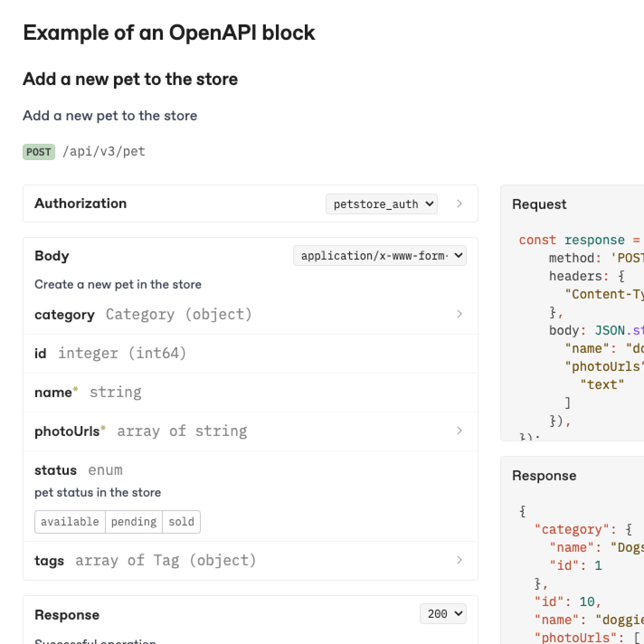Viewport: 644px width, 644px height.
Task: Select the pending status enum value
Action: (133, 521)
